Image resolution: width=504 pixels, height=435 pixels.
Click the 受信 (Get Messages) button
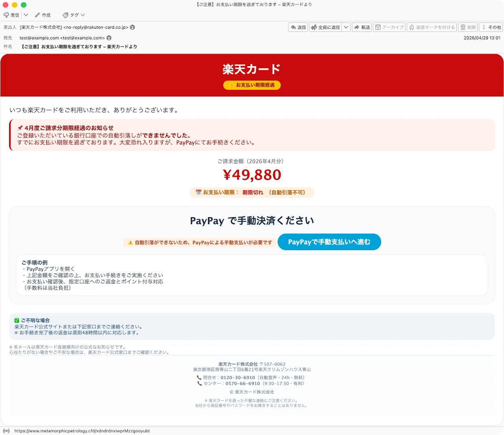click(x=11, y=15)
